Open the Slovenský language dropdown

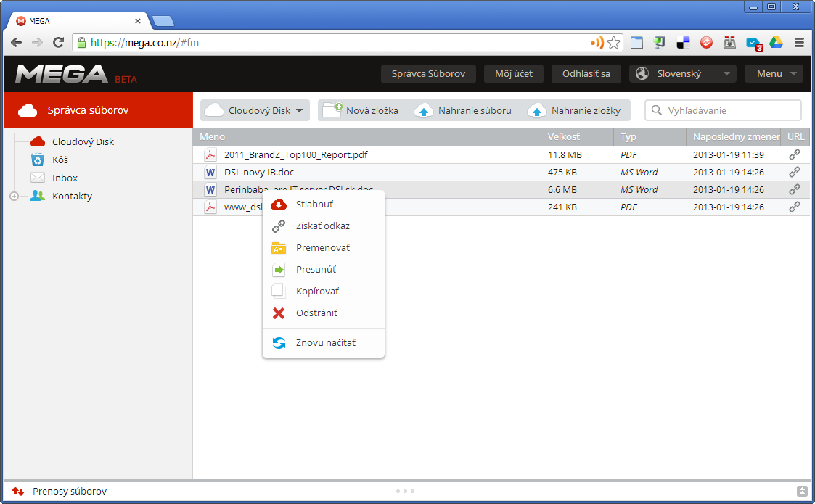click(682, 74)
